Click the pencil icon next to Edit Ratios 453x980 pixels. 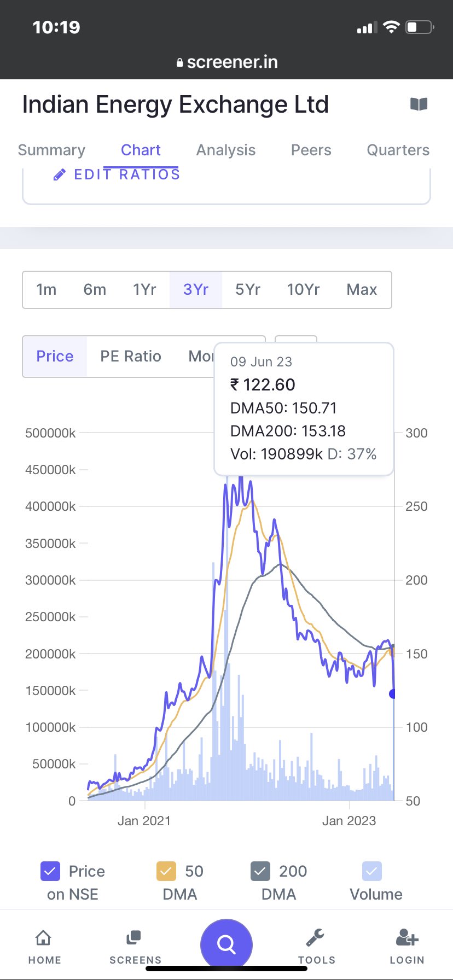(x=60, y=175)
